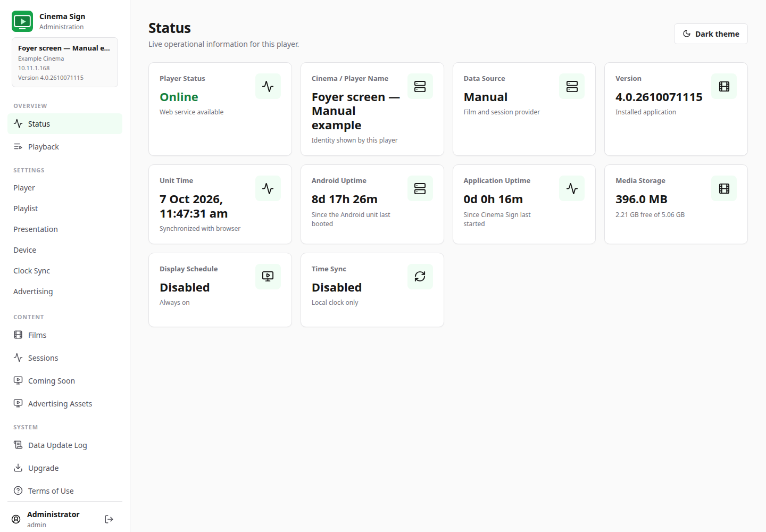766x532 pixels.
Task: Click the Disabled value on Time Sync card
Action: click(337, 287)
